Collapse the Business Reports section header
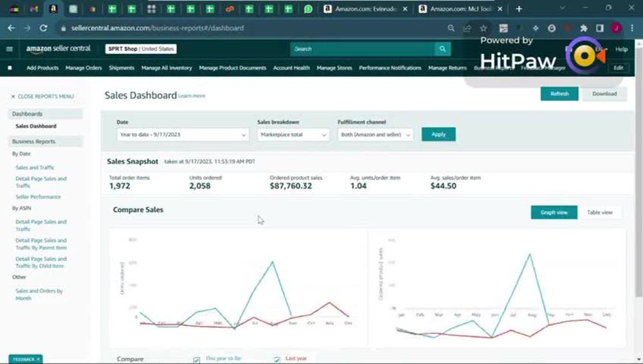 tap(45, 141)
